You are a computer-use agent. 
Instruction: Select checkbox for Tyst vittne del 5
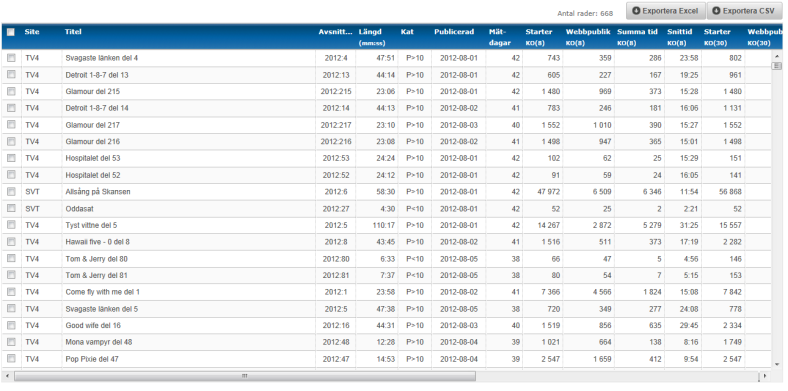(x=11, y=225)
